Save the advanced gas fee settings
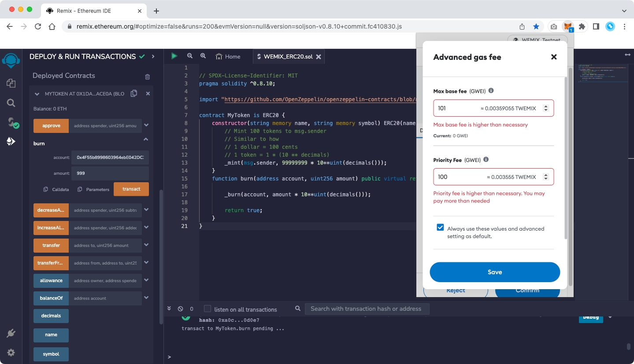 494,272
